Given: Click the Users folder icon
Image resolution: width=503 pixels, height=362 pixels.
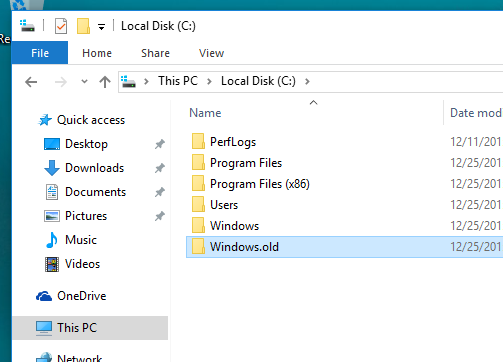Looking at the screenshot, I should 198,204.
